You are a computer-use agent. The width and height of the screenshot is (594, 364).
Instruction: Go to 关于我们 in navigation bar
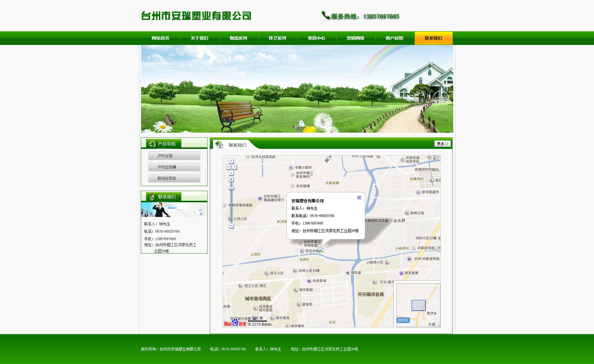pyautogui.click(x=199, y=38)
